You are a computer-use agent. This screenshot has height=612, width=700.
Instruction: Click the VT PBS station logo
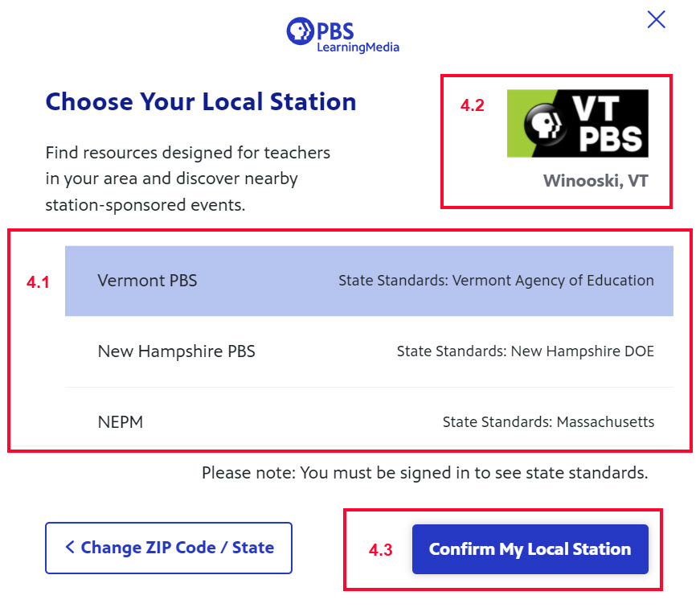(x=577, y=123)
